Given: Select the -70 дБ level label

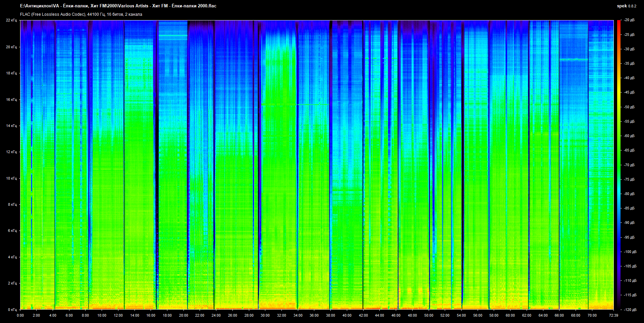Looking at the screenshot, I should 629,165.
